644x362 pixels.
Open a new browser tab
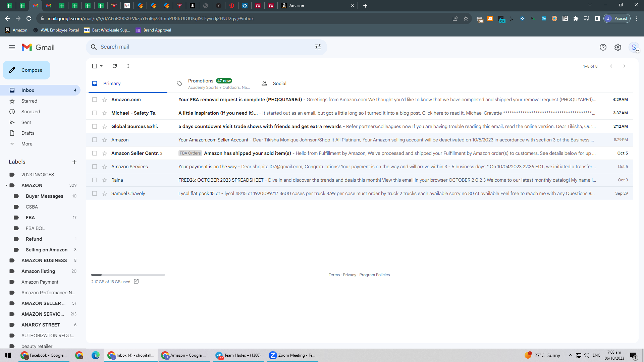(x=365, y=6)
